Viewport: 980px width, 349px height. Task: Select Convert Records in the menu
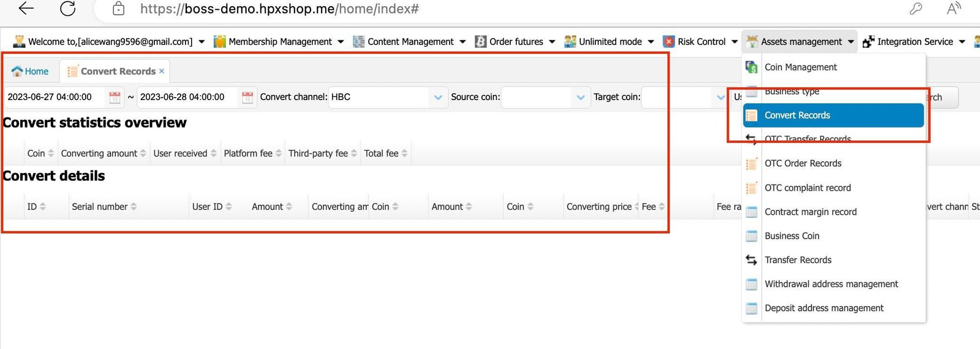click(797, 115)
